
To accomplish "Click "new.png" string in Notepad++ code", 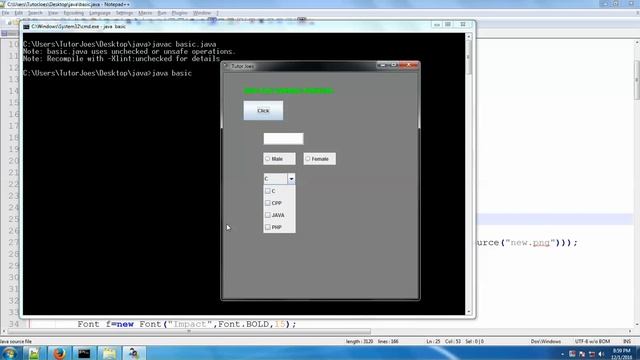I will pos(530,242).
